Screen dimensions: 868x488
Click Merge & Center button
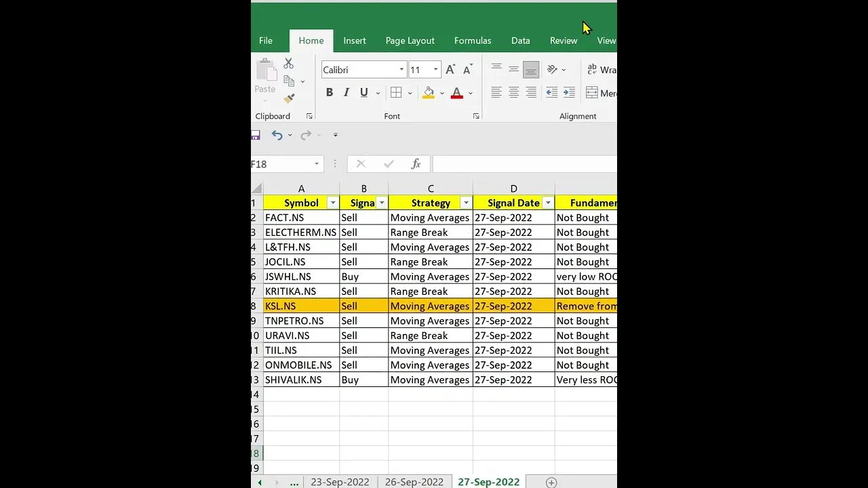click(601, 93)
